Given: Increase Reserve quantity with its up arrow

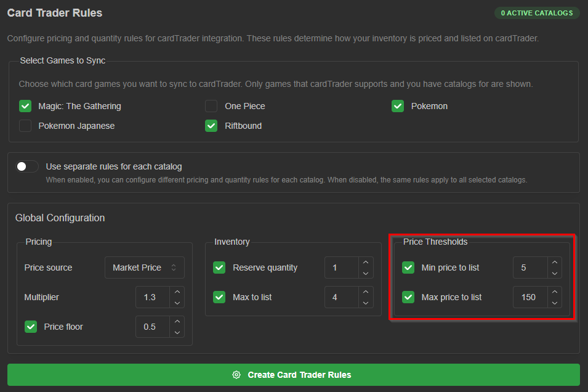Looking at the screenshot, I should point(366,262).
